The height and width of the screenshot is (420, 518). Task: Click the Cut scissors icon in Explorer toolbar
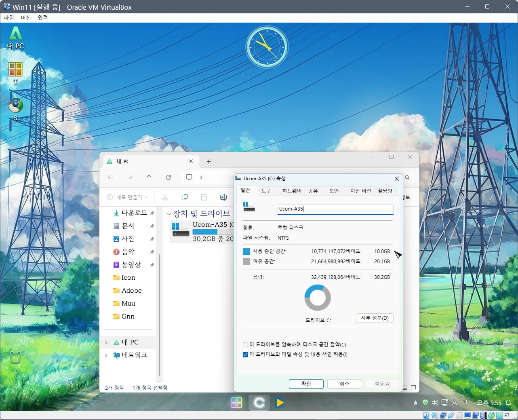tap(165, 197)
